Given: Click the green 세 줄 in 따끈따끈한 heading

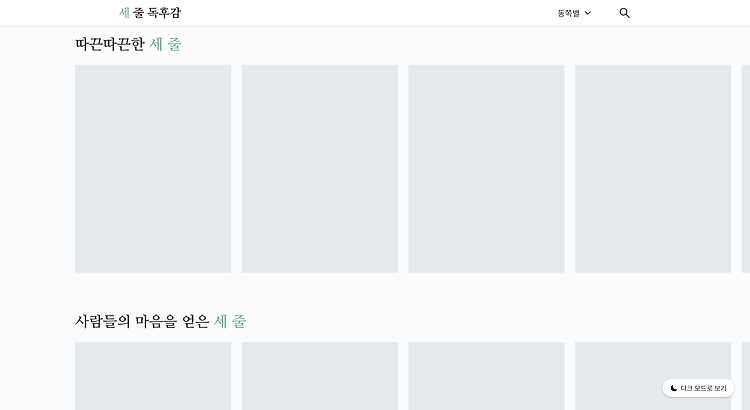Looking at the screenshot, I should coord(165,44).
